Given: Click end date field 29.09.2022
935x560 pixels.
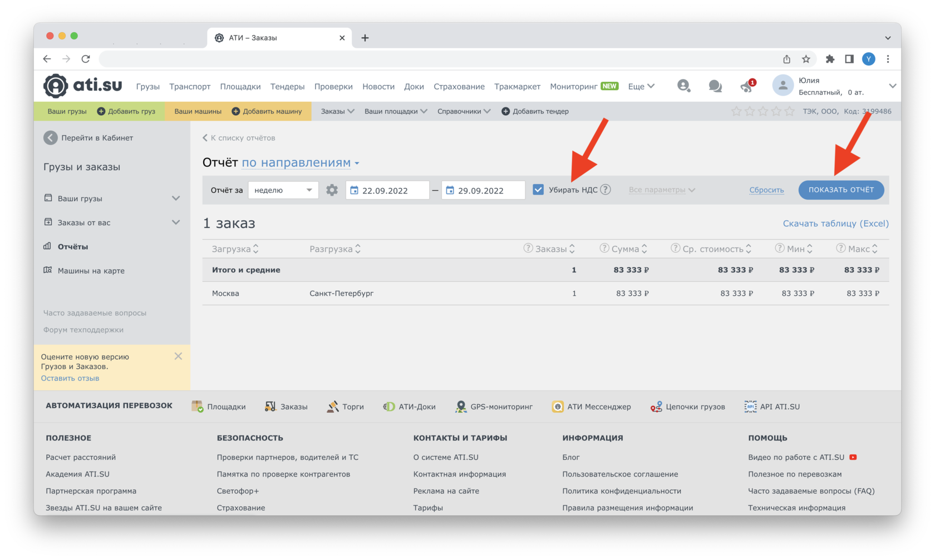Looking at the screenshot, I should (x=483, y=190).
